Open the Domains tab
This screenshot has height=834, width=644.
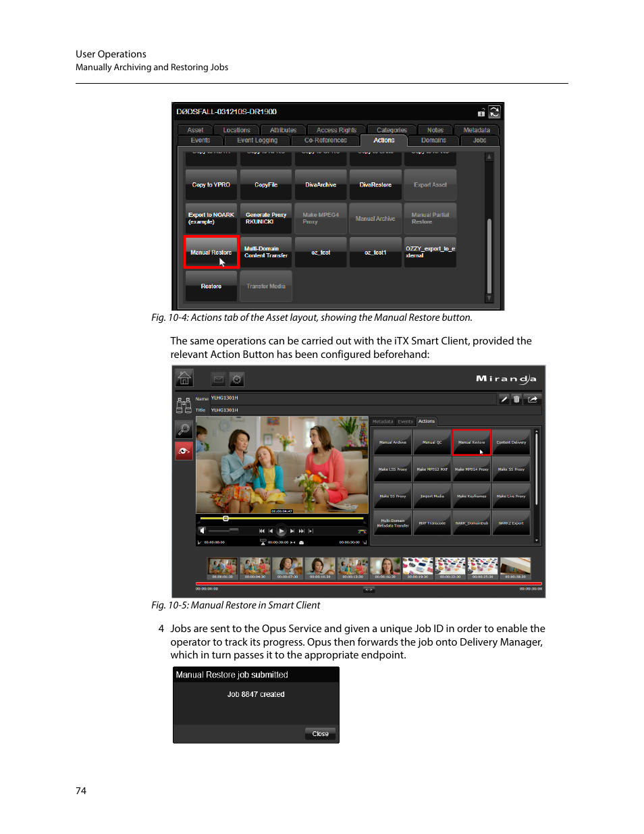tap(433, 140)
